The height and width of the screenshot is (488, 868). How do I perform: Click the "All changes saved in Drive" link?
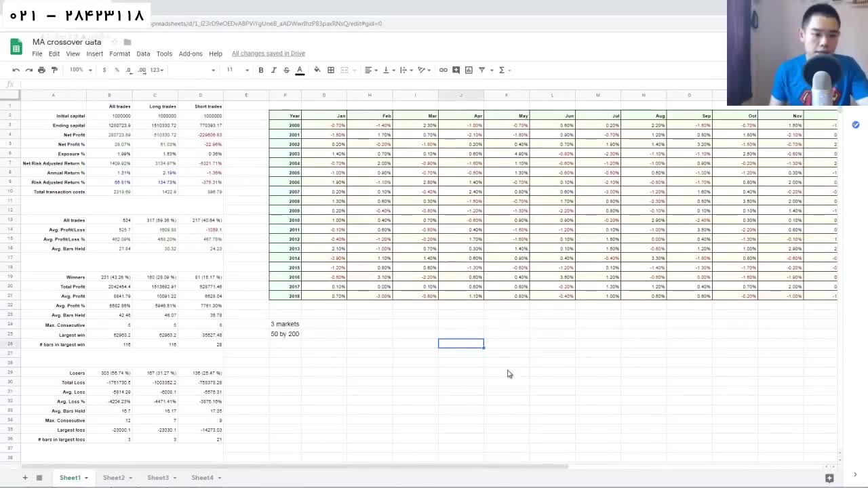coord(268,54)
